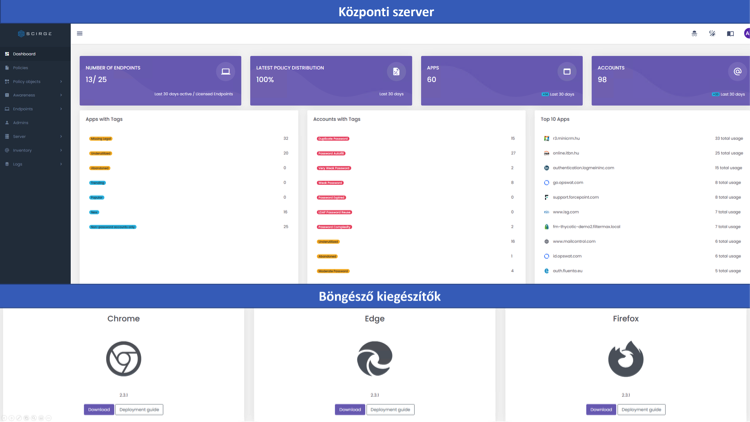Click the Trending tag in Apps with Tags
Screen dimensions: 750x422
(x=98, y=183)
